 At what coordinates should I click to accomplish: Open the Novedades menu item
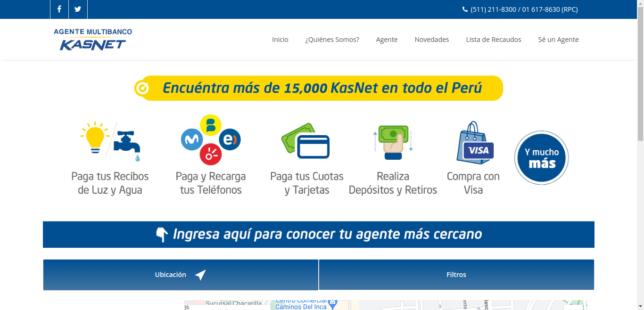[432, 40]
